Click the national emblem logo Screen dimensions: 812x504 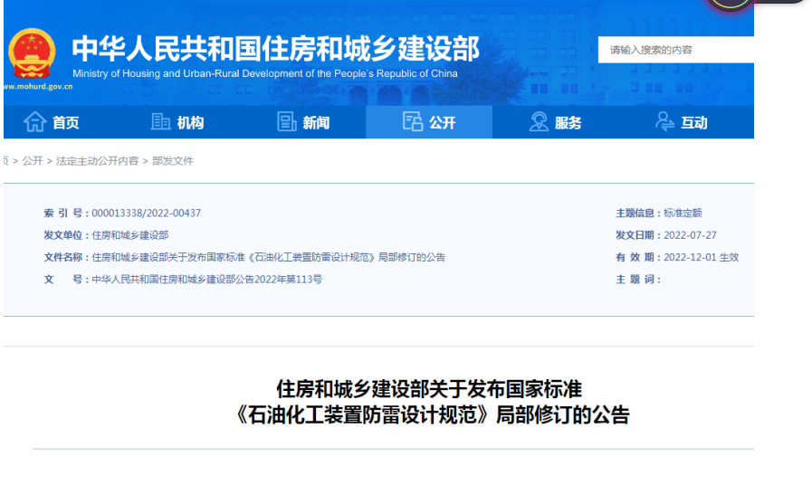click(32, 52)
